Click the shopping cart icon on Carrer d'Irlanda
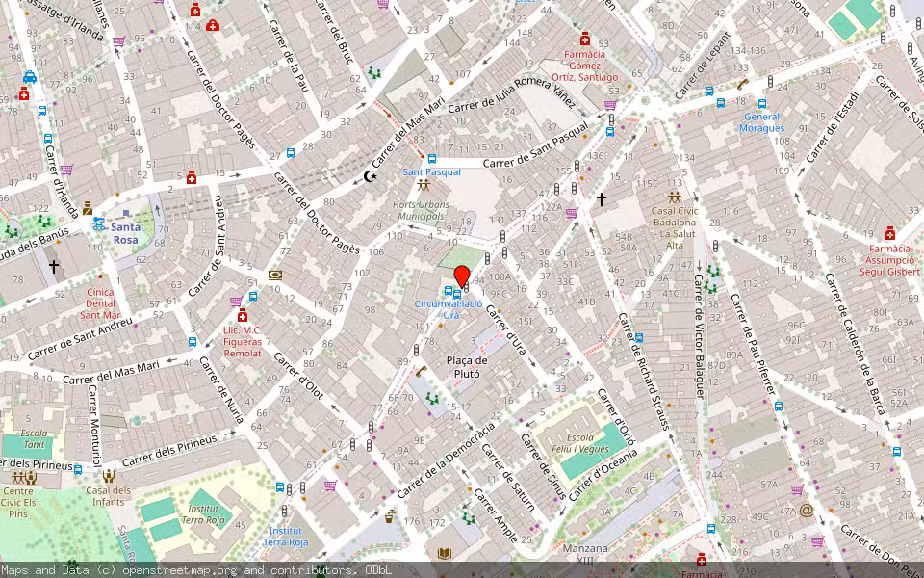The width and height of the screenshot is (924, 578). click(66, 170)
